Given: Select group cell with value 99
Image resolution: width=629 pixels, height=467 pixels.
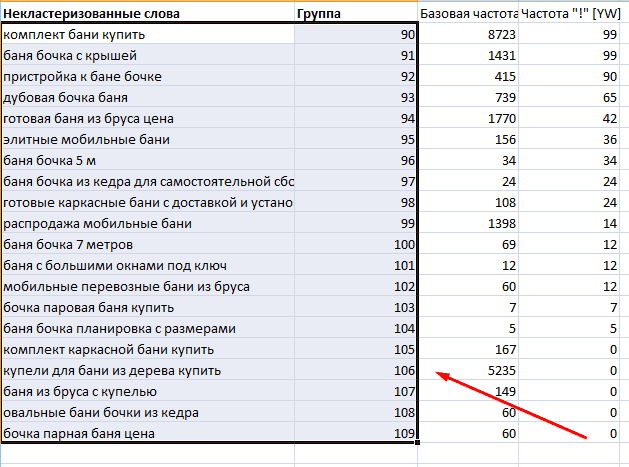Looking at the screenshot, I should [x=356, y=223].
